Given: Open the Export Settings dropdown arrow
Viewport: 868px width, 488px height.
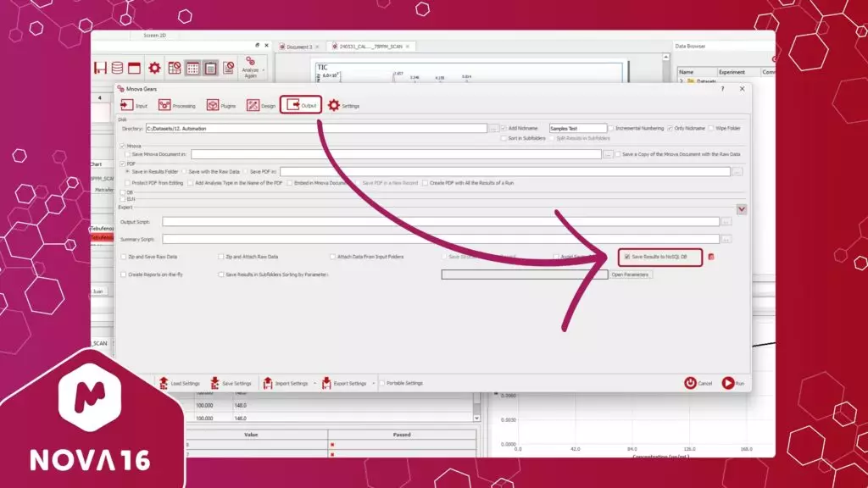Looking at the screenshot, I should coord(373,384).
